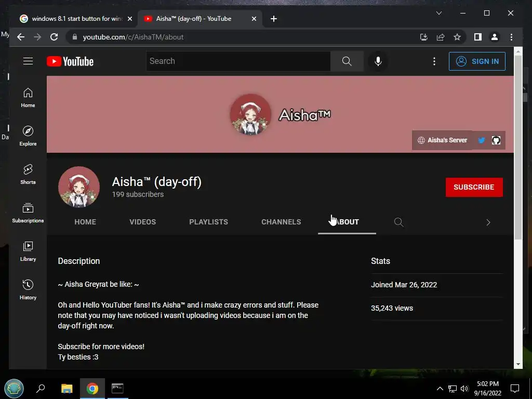Switch to channel HOME tab
The height and width of the screenshot is (399, 532).
(85, 222)
